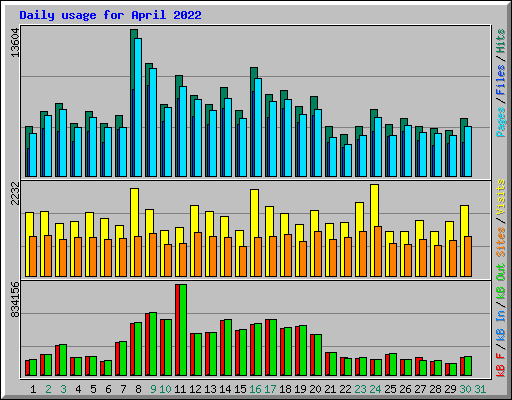
Task: Click day 7 on the x-axis
Action: [123, 389]
